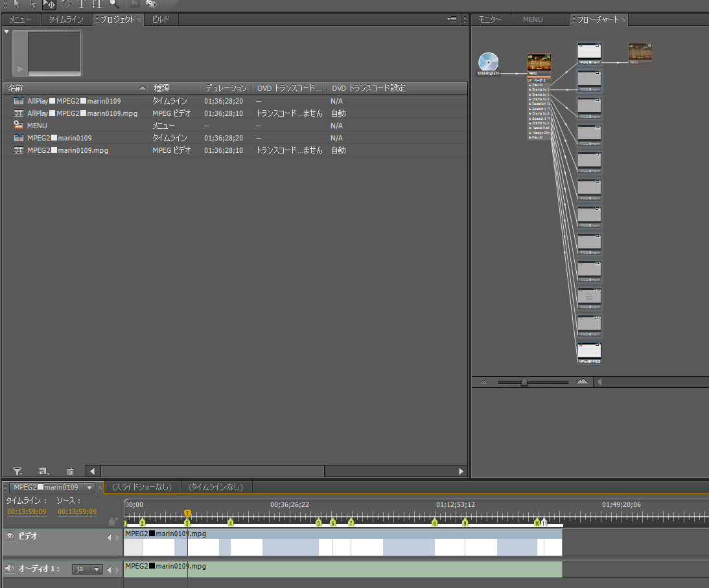Click the Video track previous arrow

109,537
